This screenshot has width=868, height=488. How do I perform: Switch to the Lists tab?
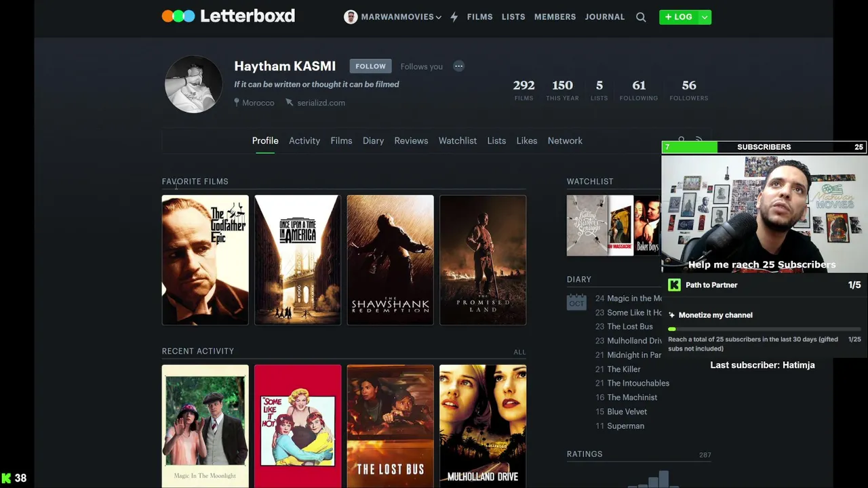[x=496, y=140]
